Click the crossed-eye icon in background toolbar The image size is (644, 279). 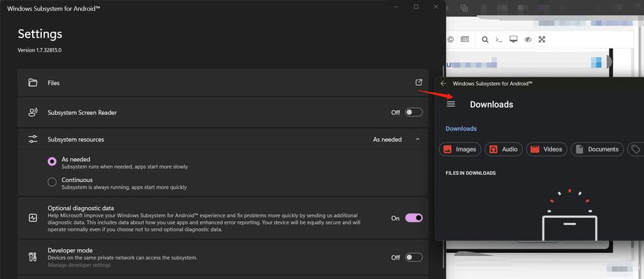coord(528,40)
